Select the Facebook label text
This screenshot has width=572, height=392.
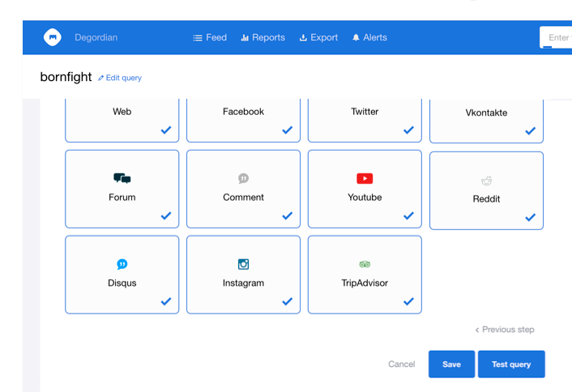click(x=243, y=112)
